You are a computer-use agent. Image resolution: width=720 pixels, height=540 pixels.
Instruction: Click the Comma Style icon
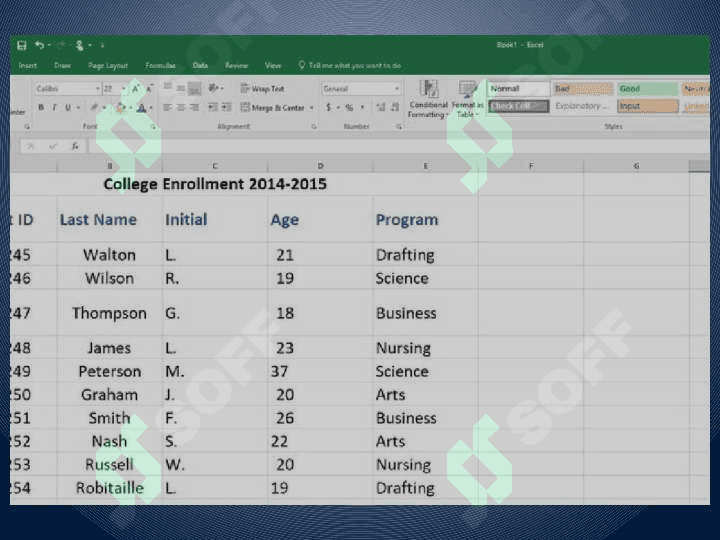tap(363, 107)
